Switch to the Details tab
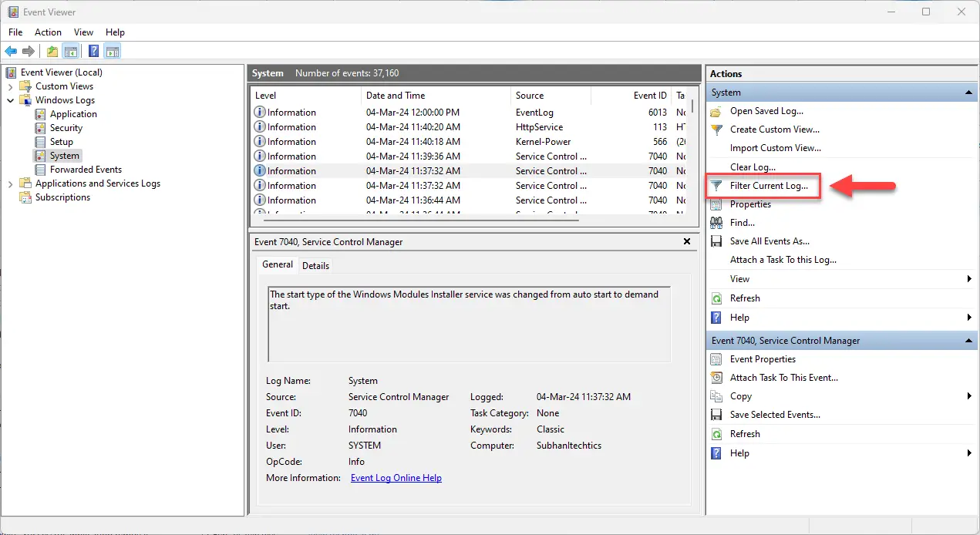Viewport: 980px width, 535px height. [315, 266]
